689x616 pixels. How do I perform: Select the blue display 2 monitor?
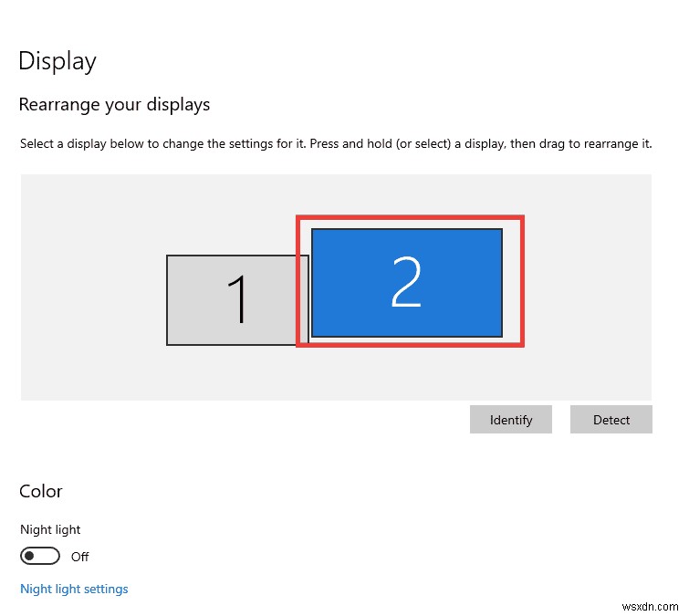coord(406,283)
